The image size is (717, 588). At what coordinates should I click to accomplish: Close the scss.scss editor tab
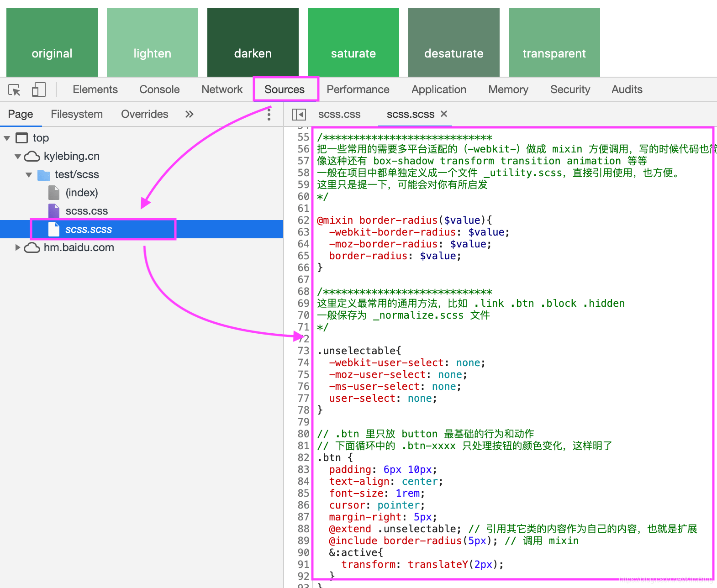(444, 114)
